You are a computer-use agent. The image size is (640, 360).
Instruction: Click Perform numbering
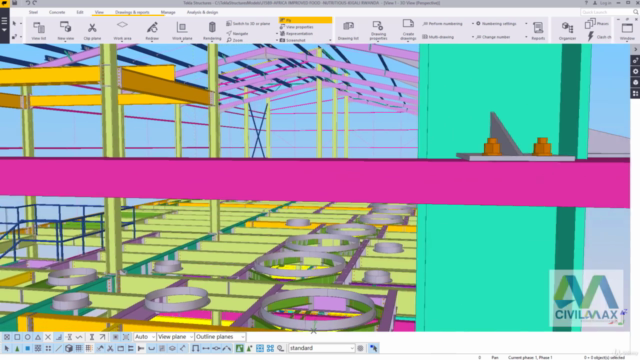[442, 24]
